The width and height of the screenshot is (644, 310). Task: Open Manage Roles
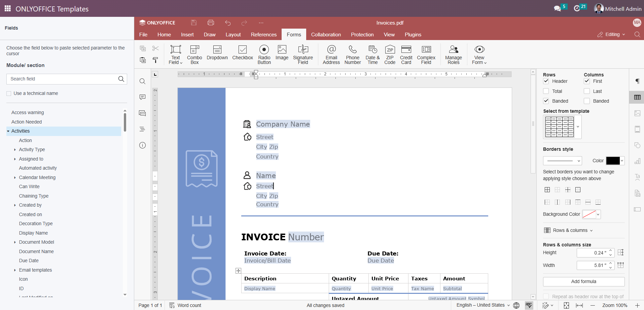pyautogui.click(x=454, y=54)
